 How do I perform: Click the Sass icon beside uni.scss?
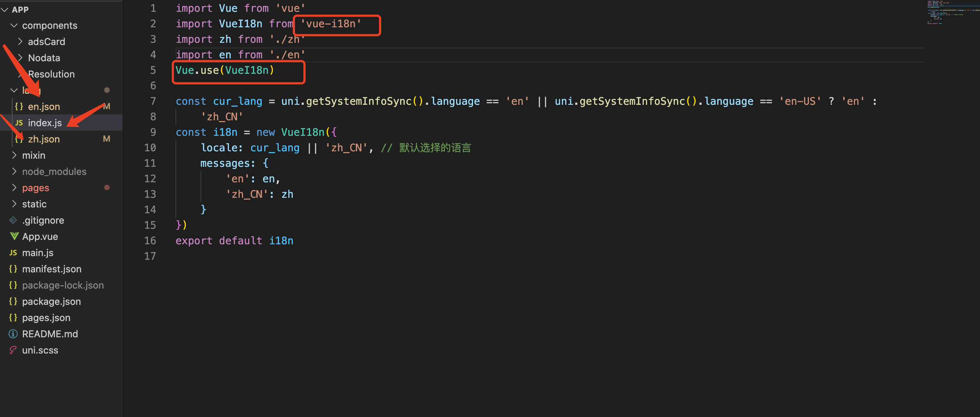coord(13,350)
